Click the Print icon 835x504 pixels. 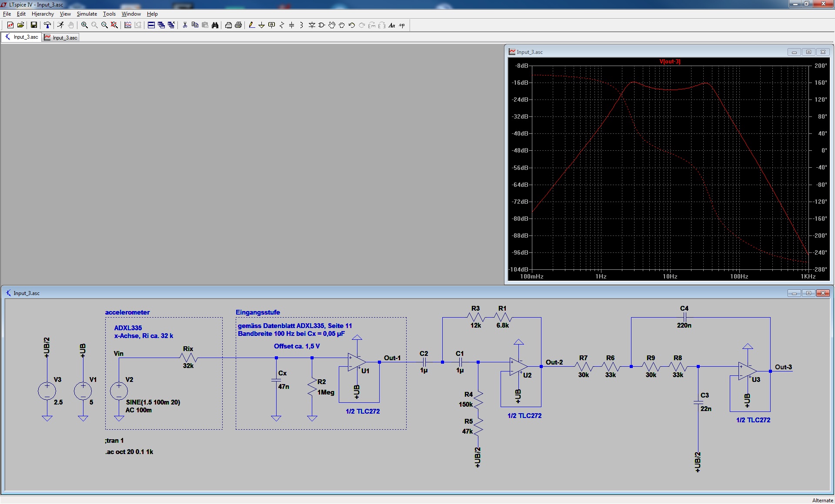tap(238, 25)
